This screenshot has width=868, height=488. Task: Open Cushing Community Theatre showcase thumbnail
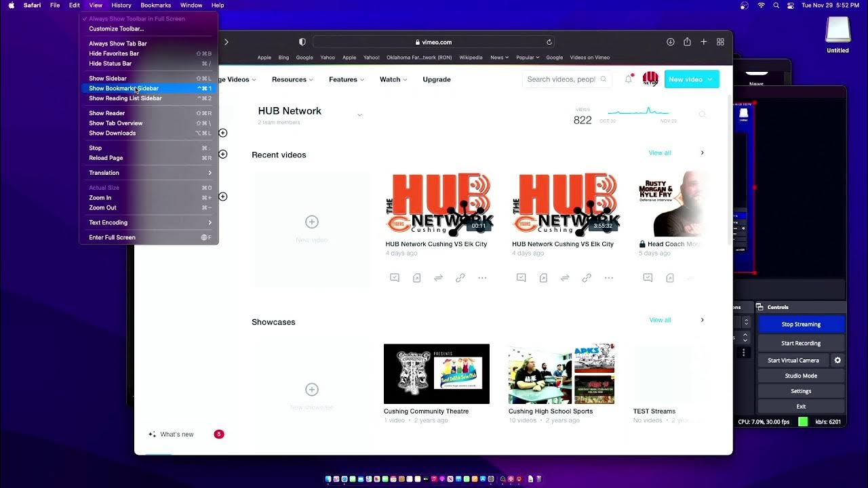coord(437,374)
